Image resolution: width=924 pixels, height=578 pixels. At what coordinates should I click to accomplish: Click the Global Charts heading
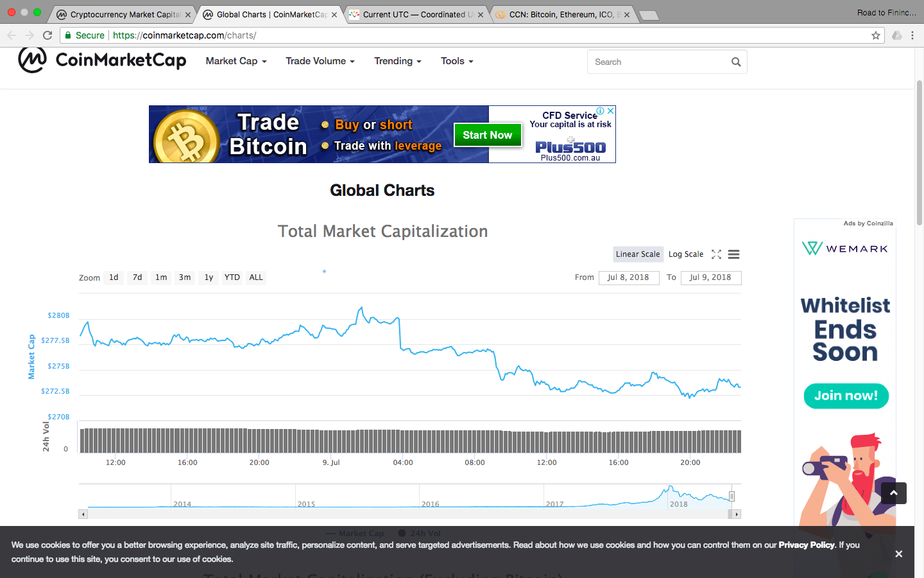[382, 190]
